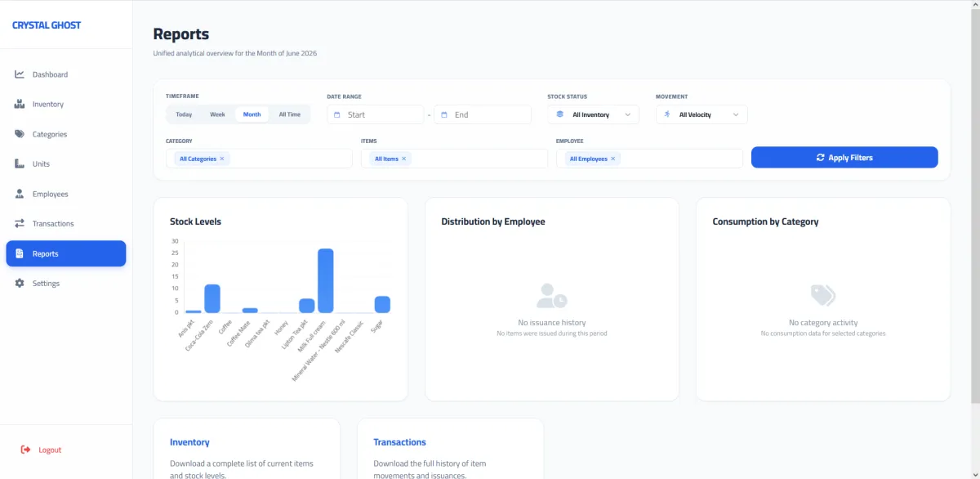Click the Employees person icon in sidebar

[x=20, y=194]
